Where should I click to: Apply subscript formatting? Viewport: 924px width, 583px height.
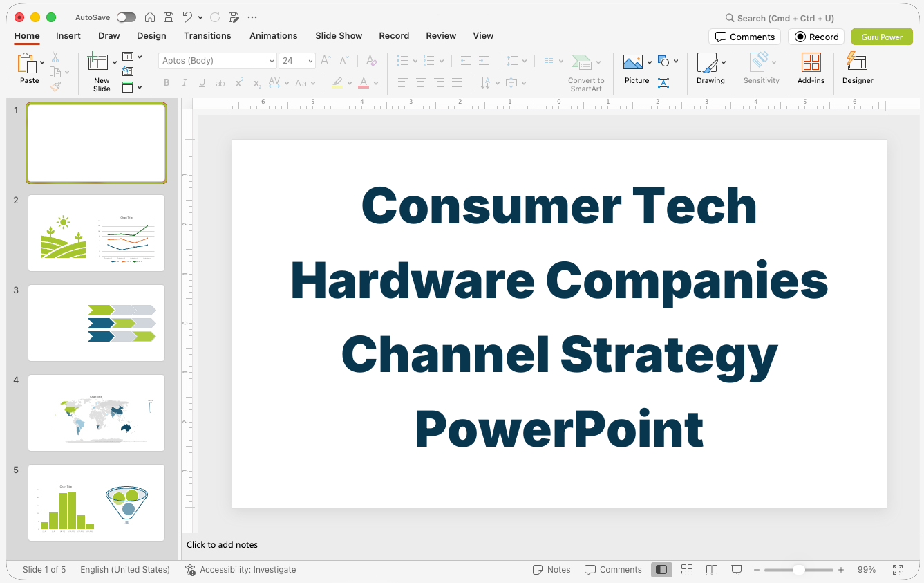[x=257, y=83]
